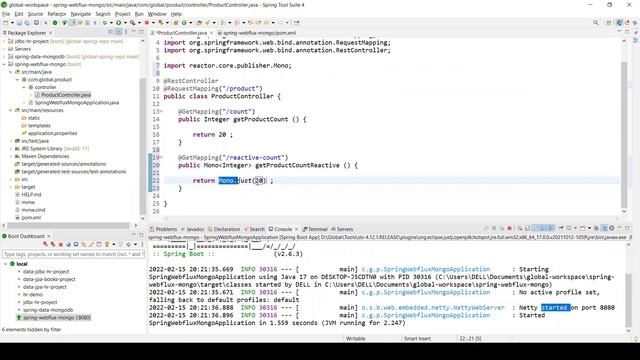The height and width of the screenshot is (360, 640).
Task: Click the red Stop icon in Boot Dashboard
Action: 61,244
